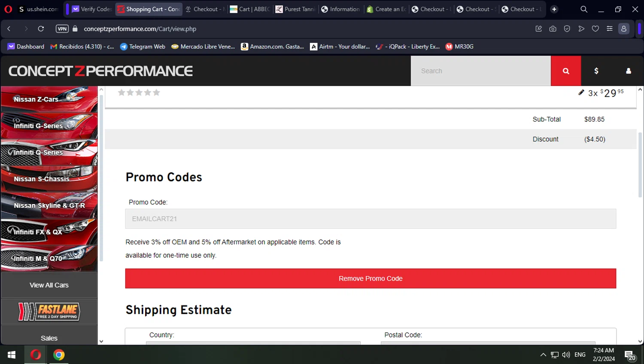644x364 pixels.
Task: Click the site padlock security icon
Action: pos(75,29)
